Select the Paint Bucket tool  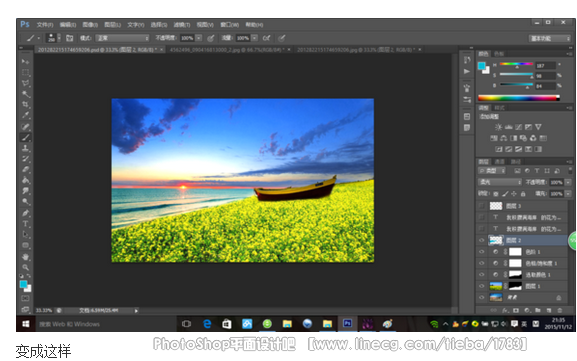point(25,180)
